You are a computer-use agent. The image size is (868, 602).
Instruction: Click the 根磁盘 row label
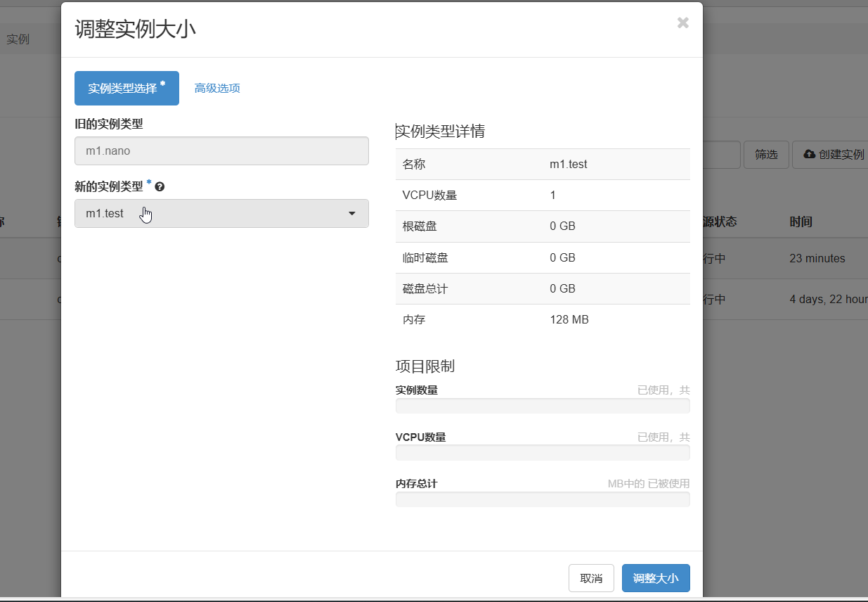420,226
